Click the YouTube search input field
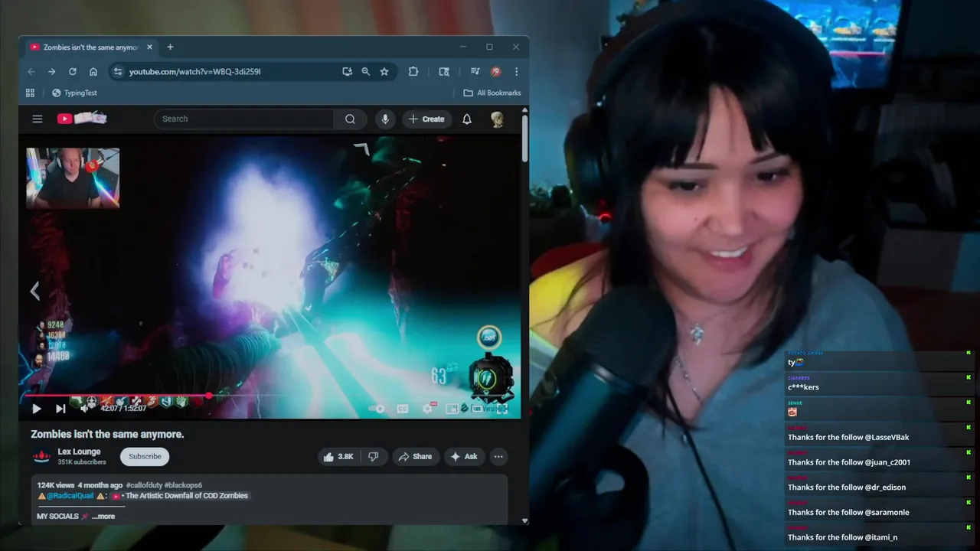 click(243, 119)
